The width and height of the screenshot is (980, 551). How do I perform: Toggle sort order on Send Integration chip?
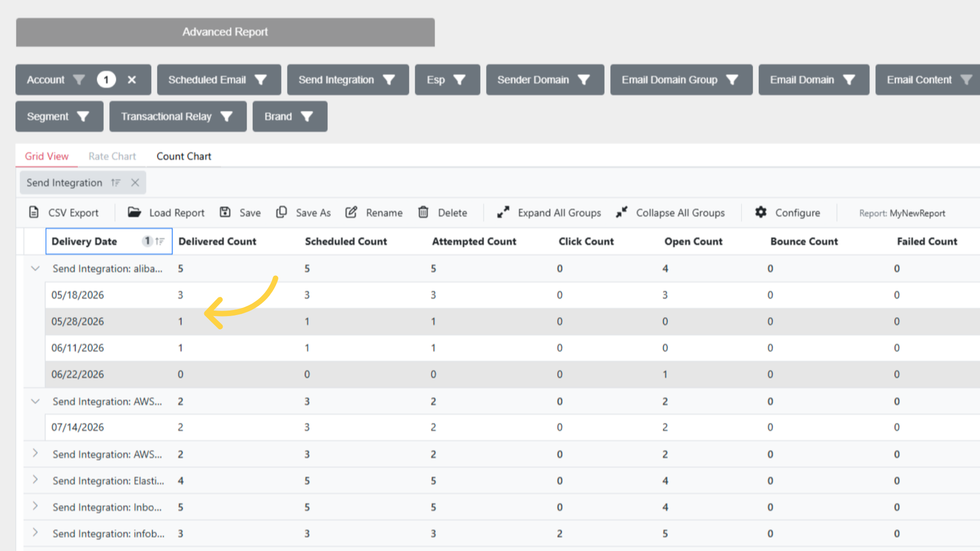click(116, 183)
